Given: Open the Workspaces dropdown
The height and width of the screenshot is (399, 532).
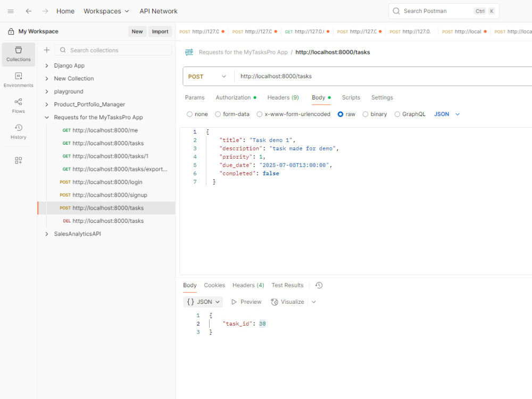Looking at the screenshot, I should [x=106, y=11].
